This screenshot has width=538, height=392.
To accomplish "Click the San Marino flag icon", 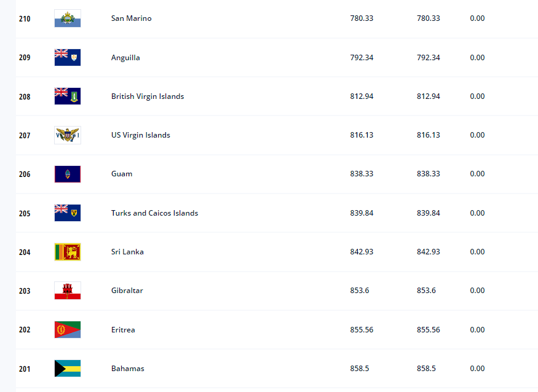I will click(68, 18).
